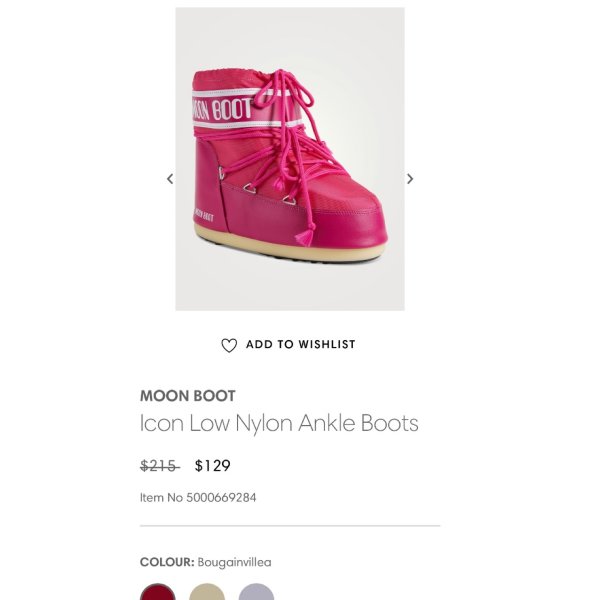Click the previous image arrow
Screen dimensions: 600x600
pyautogui.click(x=170, y=179)
